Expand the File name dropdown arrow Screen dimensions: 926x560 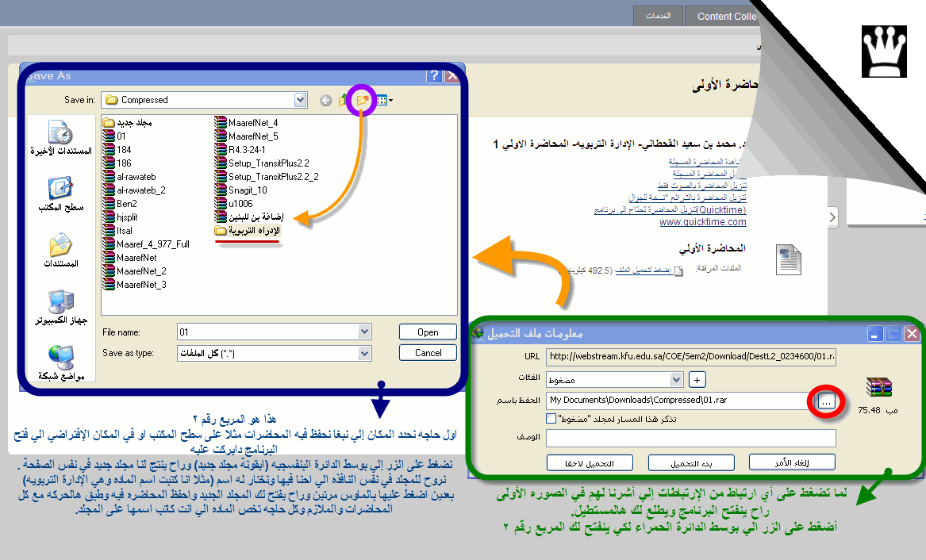(x=364, y=332)
